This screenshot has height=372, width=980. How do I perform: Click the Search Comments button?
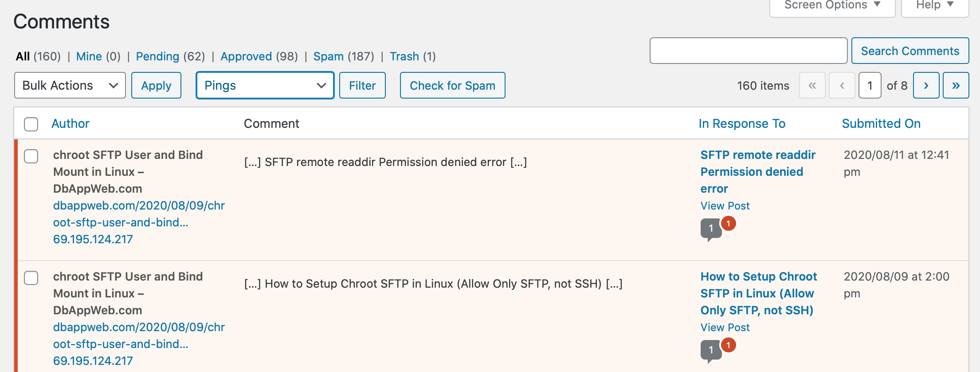pos(910,51)
